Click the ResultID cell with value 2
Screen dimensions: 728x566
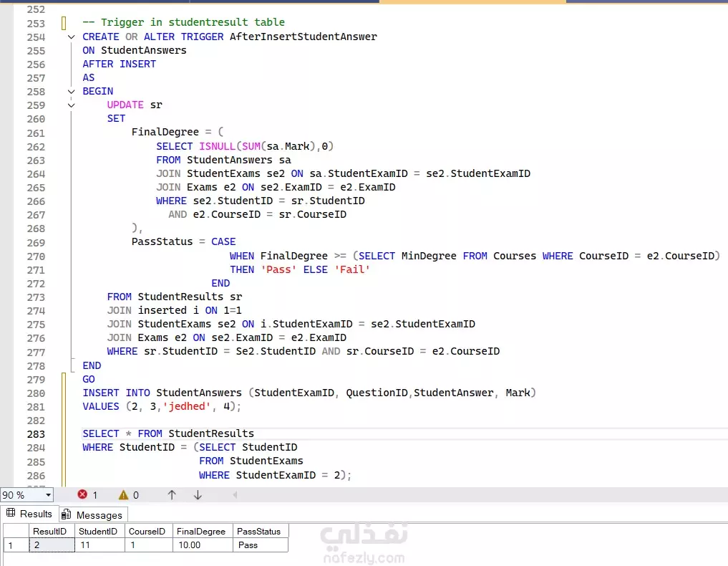pos(52,545)
